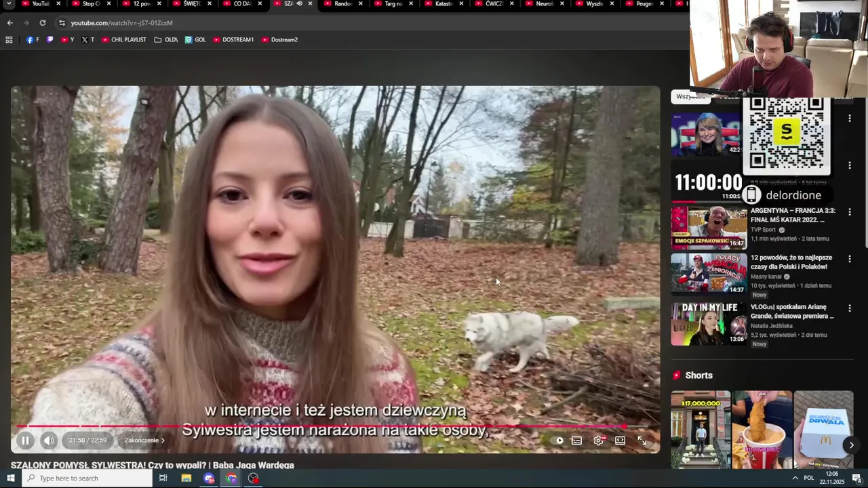Open the more menu for Argentyna – Francja video

click(x=850, y=212)
